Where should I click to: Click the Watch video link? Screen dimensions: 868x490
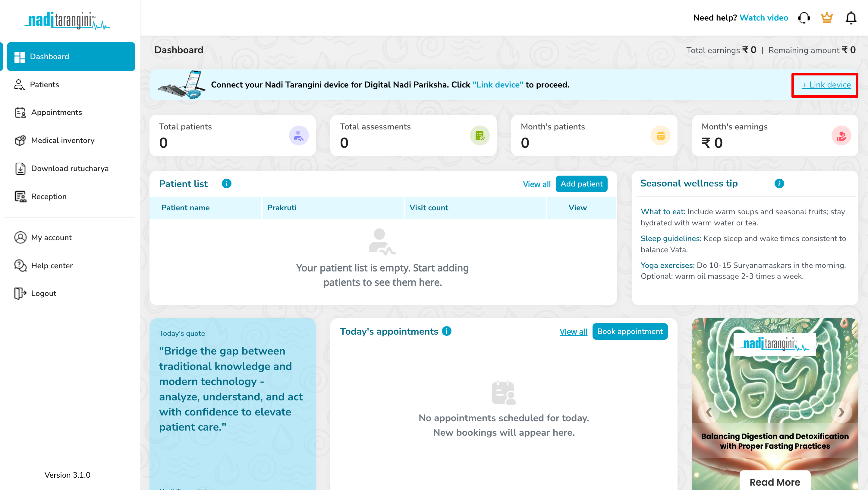click(763, 17)
